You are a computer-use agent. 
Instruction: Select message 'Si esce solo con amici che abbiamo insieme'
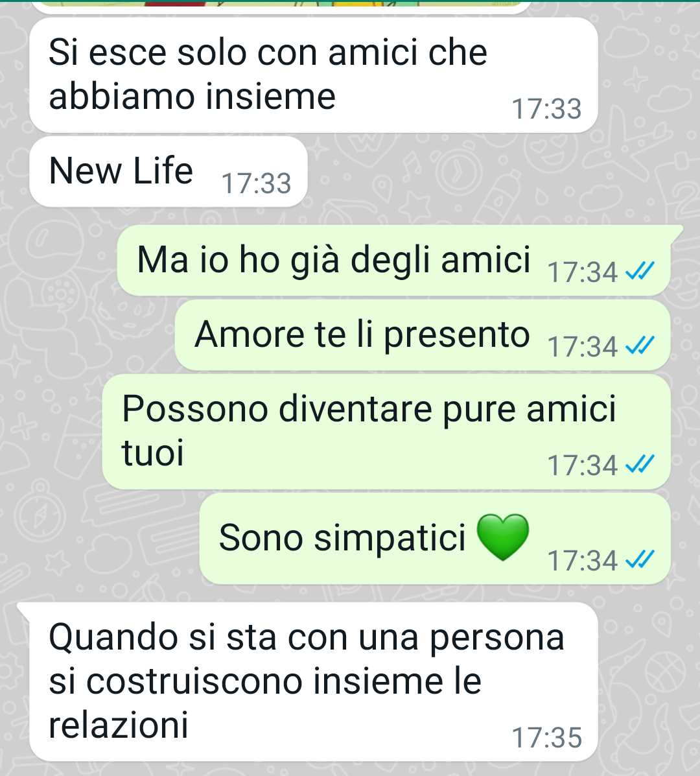click(x=314, y=75)
